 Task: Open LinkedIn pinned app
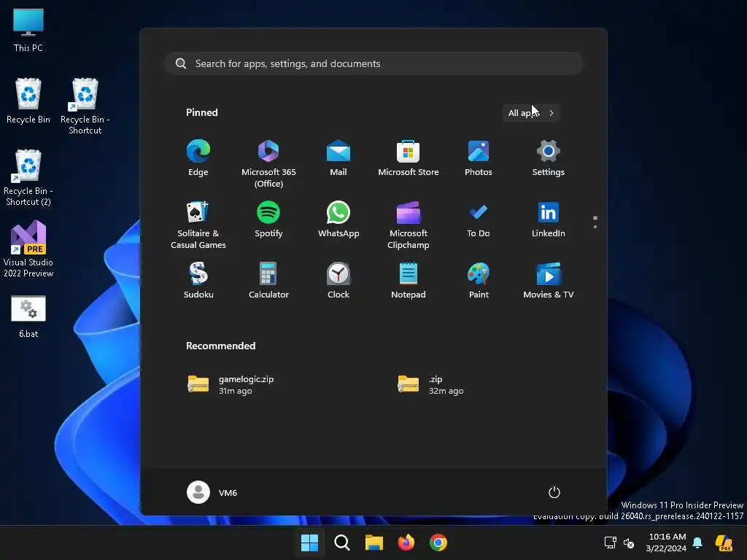(x=549, y=220)
